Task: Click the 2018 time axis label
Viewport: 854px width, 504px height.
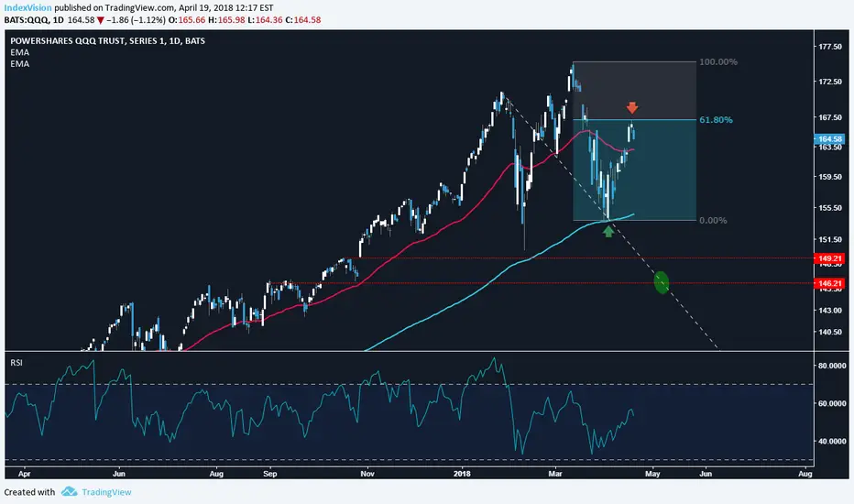Action: (462, 474)
